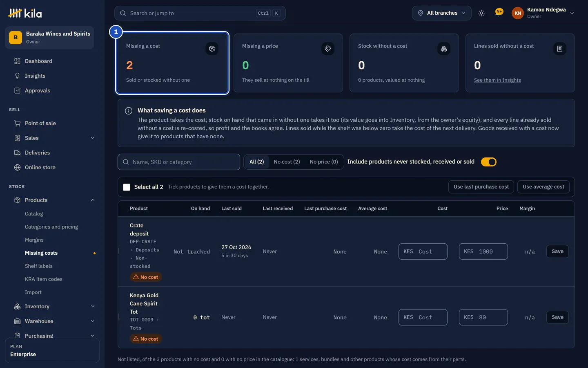Click the Inventory cubes icon
Viewport: 588px width, 368px height.
(x=17, y=306)
